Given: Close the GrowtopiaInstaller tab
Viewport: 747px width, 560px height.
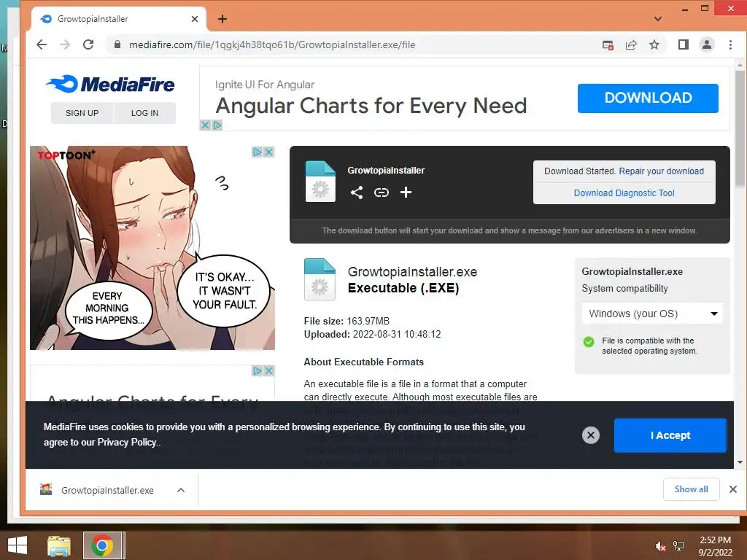Looking at the screenshot, I should click(x=194, y=19).
